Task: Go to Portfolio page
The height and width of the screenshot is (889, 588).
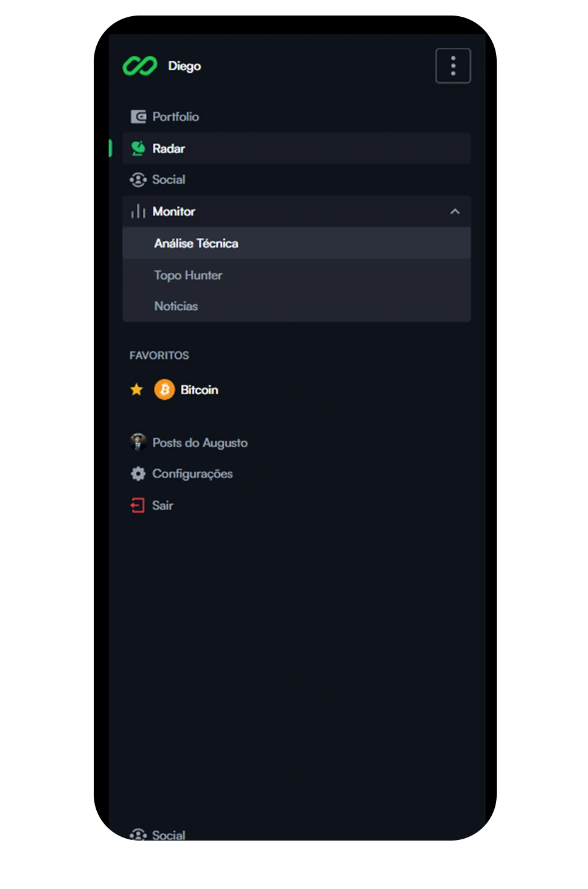Action: click(x=297, y=117)
